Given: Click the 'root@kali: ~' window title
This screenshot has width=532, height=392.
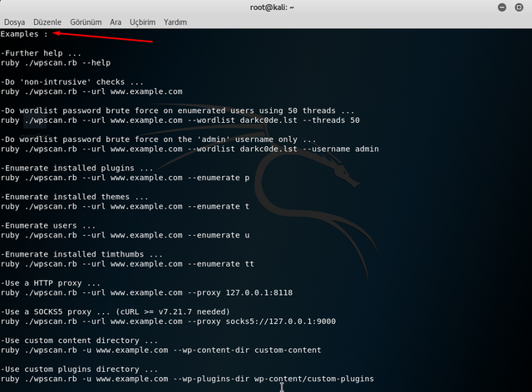Looking at the screenshot, I should pyautogui.click(x=272, y=7).
